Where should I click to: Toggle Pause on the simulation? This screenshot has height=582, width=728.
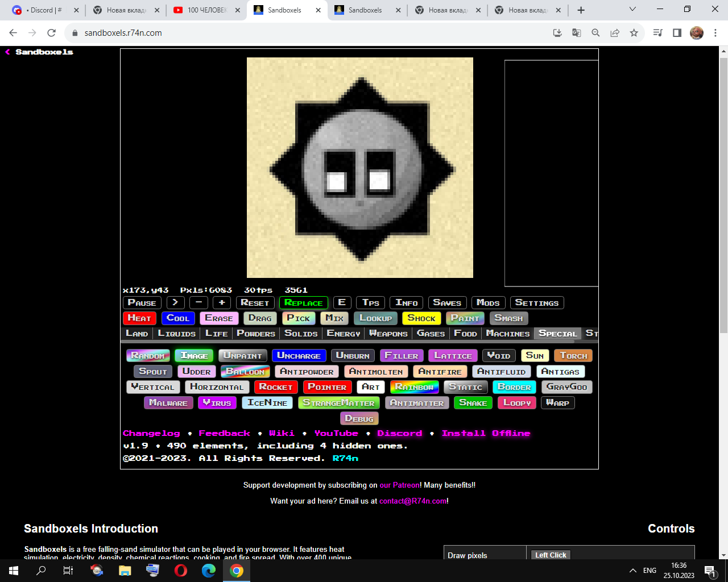(141, 302)
